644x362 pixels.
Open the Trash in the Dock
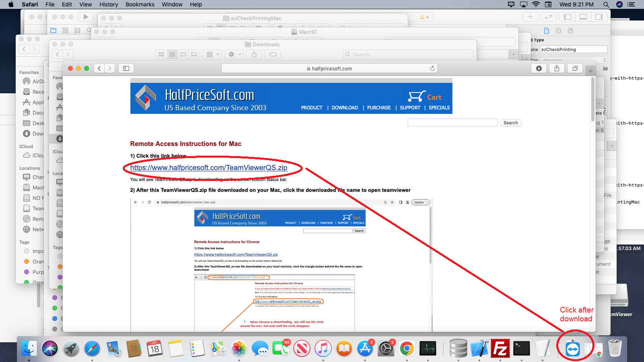[x=615, y=349]
